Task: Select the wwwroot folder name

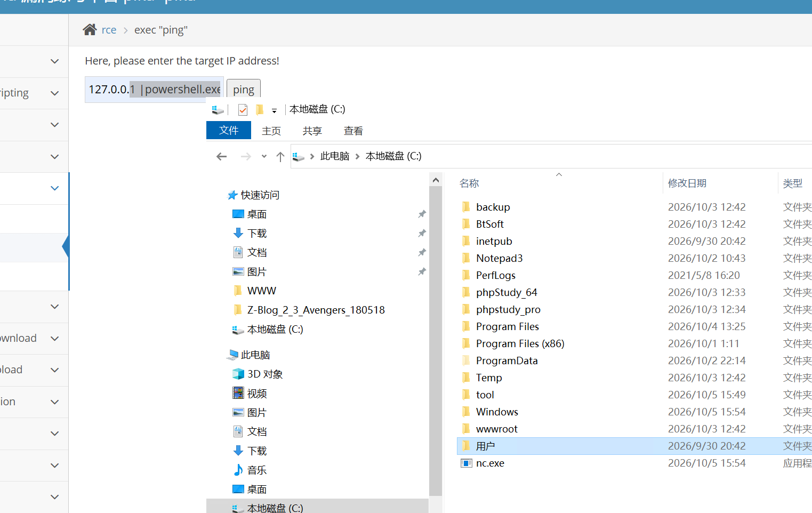Action: 497,429
